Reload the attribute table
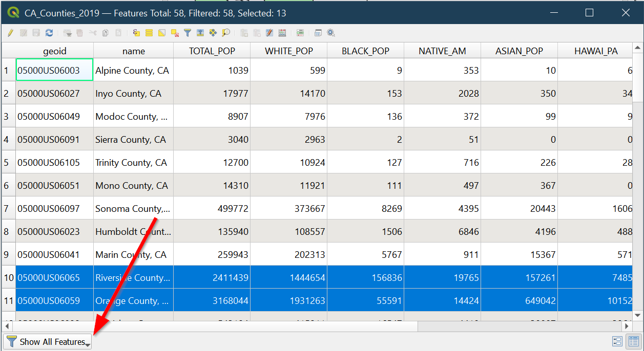Image resolution: width=644 pixels, height=351 pixels. (49, 33)
